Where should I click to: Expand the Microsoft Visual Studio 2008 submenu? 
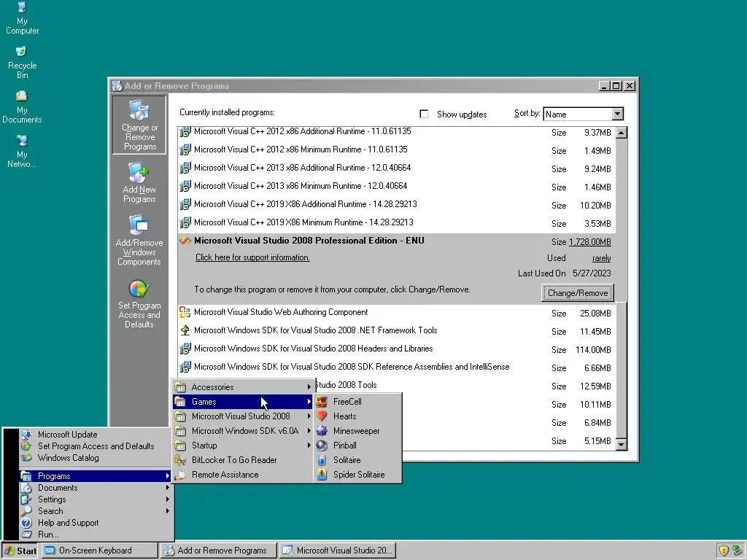(242, 416)
